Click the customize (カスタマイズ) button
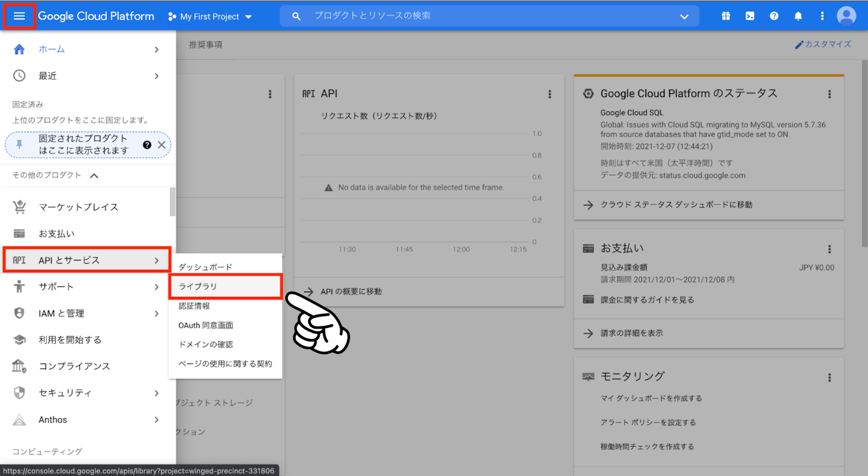The image size is (868, 476). pyautogui.click(x=823, y=44)
